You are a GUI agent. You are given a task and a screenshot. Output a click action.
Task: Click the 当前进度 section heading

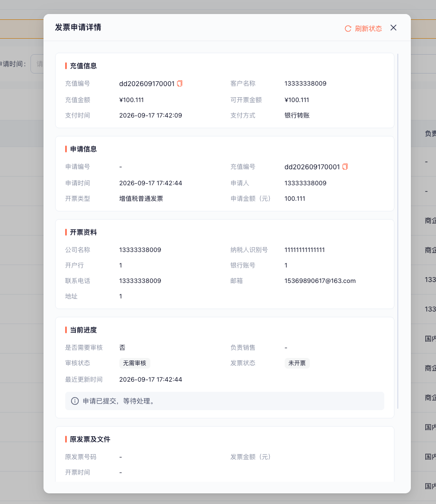pos(83,330)
